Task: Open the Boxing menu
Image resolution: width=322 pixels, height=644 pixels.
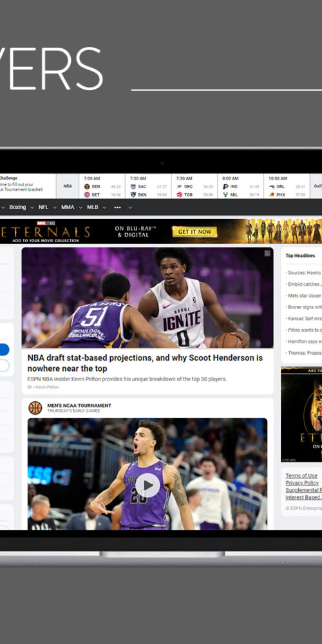Action: click(17, 207)
